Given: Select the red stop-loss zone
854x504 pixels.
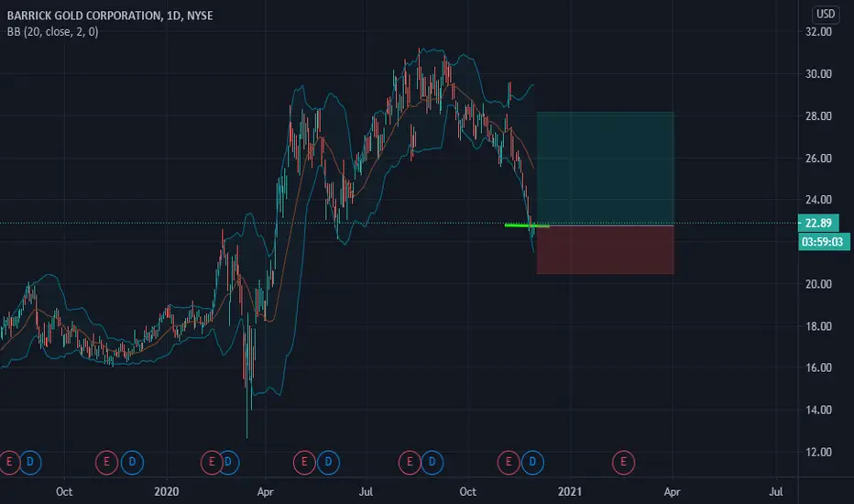Looking at the screenshot, I should point(606,249).
